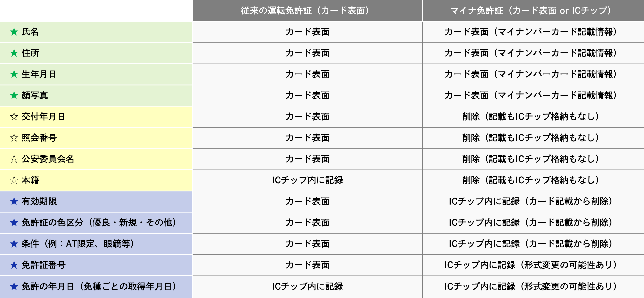
Task: Click the 公安委員会名 row label
Action: [48, 159]
